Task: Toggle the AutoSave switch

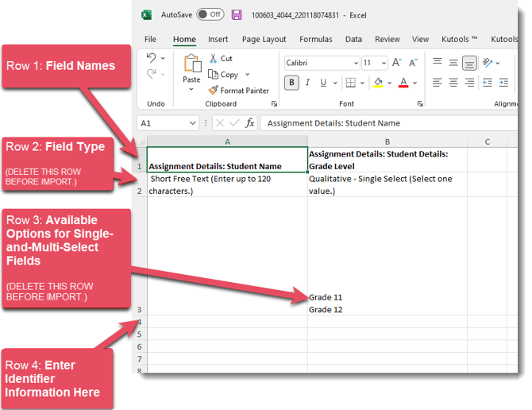Action: pos(210,14)
